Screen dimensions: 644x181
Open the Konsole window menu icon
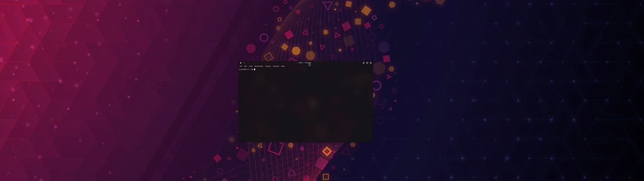[240, 63]
